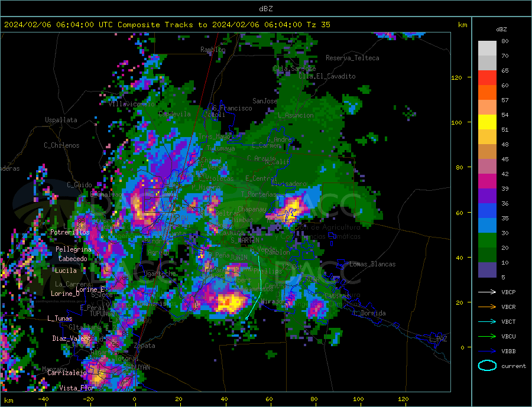Click the legend heading 'dBZ' above color scale
This screenshot has width=532, height=407.
pos(501,30)
